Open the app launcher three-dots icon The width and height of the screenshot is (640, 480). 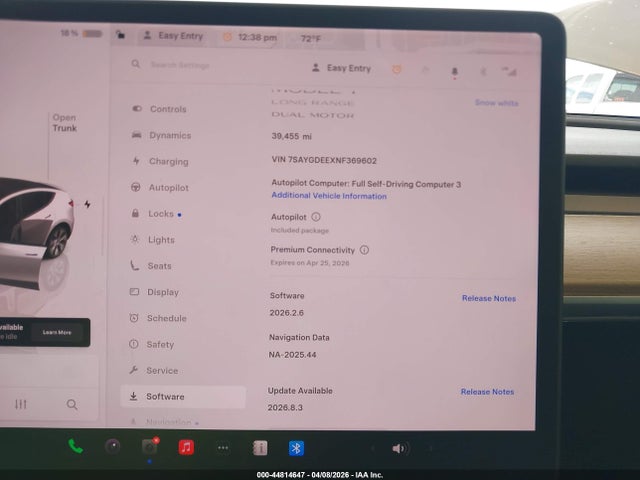point(223,448)
